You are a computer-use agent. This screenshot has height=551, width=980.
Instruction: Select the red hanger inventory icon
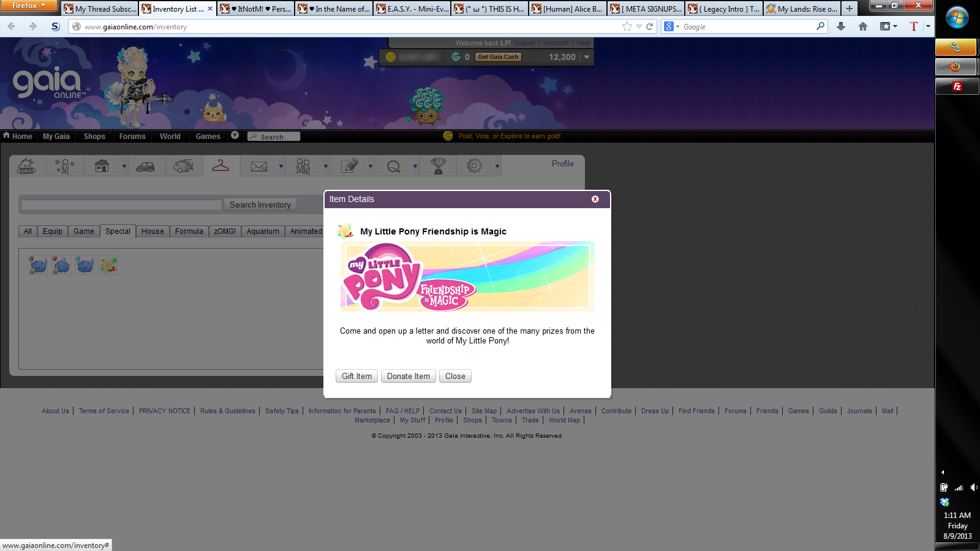pos(221,165)
